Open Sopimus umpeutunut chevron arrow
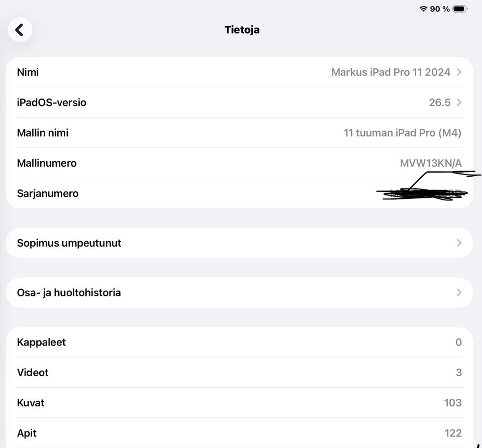The image size is (482, 448). [459, 243]
